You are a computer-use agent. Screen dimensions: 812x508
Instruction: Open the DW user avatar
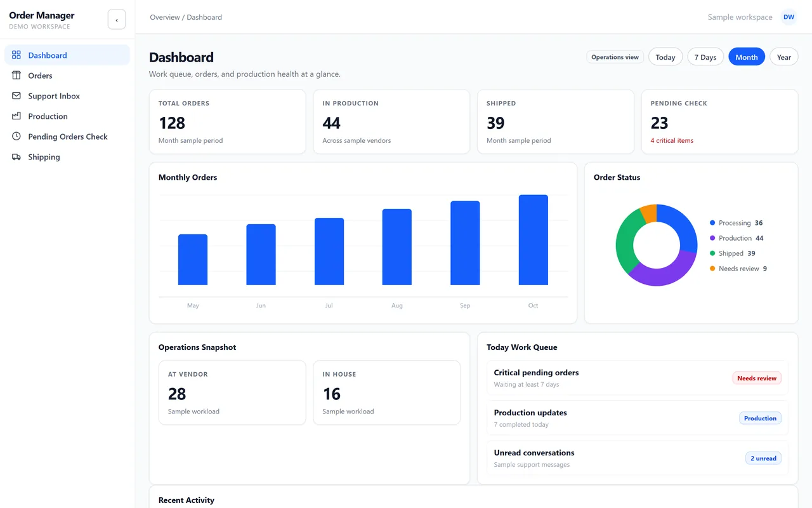789,17
